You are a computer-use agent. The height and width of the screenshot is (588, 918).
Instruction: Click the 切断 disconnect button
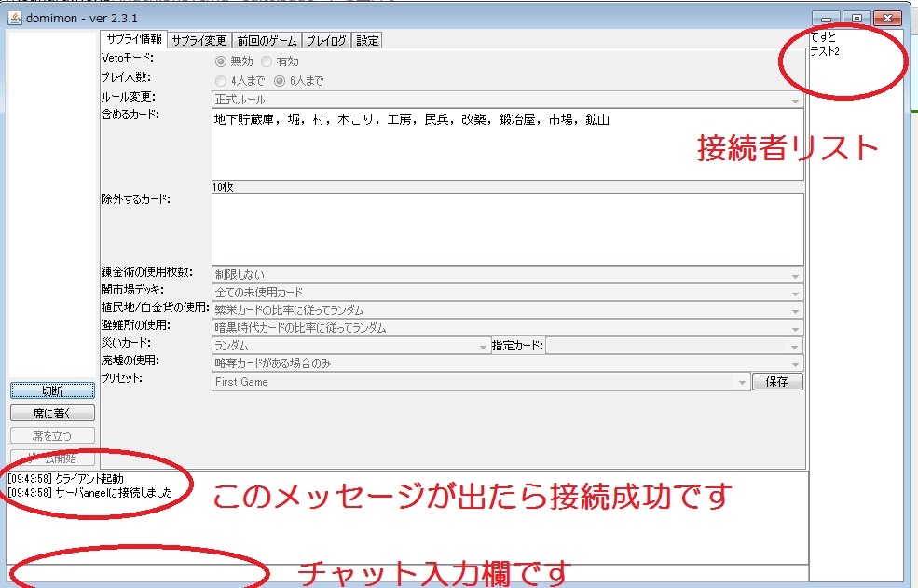tap(52, 390)
